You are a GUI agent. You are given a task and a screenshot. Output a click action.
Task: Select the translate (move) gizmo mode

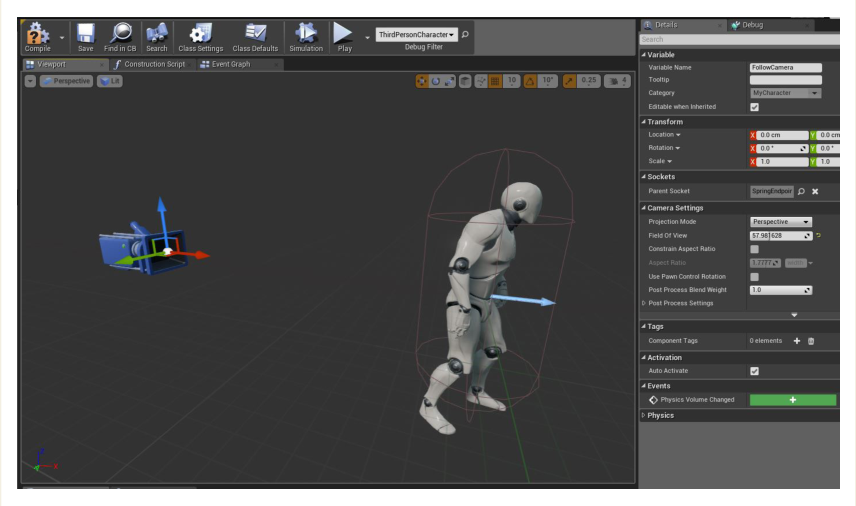click(421, 81)
